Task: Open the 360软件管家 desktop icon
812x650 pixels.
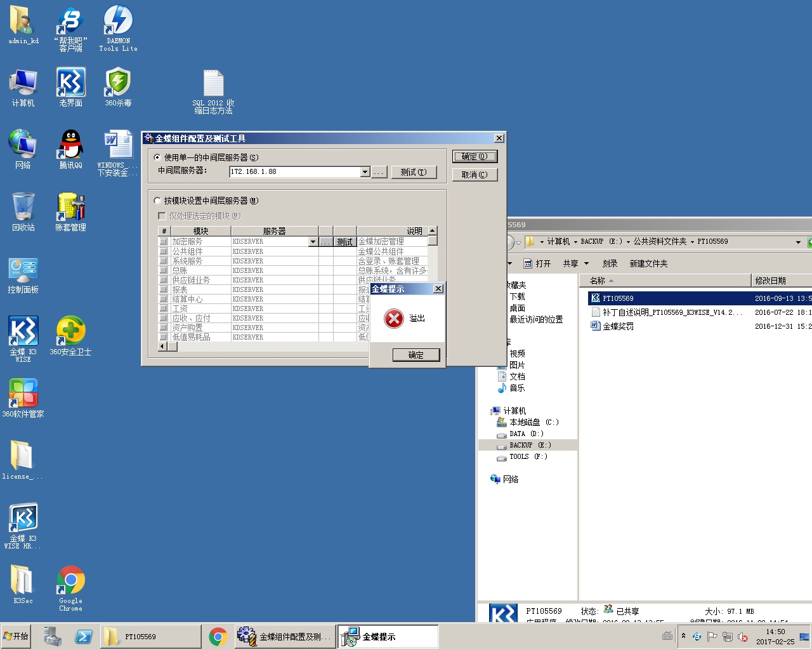Action: click(23, 398)
